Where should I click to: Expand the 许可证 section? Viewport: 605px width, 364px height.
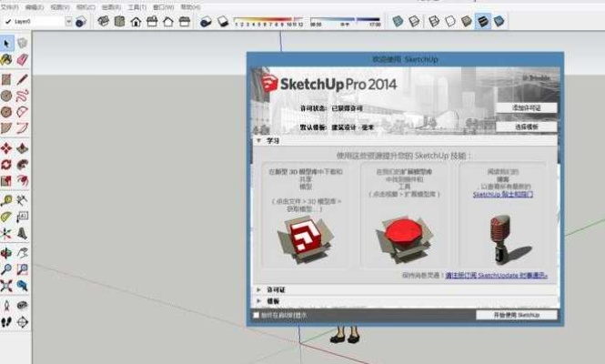click(258, 289)
